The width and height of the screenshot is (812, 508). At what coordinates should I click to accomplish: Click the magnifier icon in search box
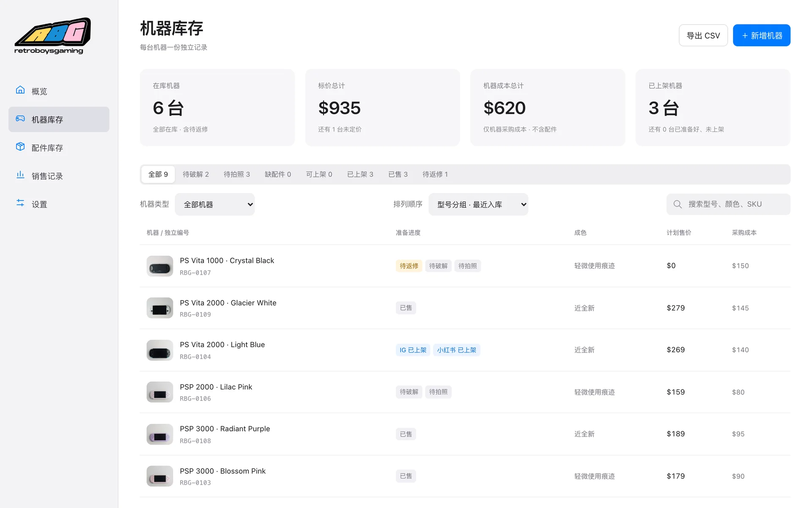tap(678, 204)
